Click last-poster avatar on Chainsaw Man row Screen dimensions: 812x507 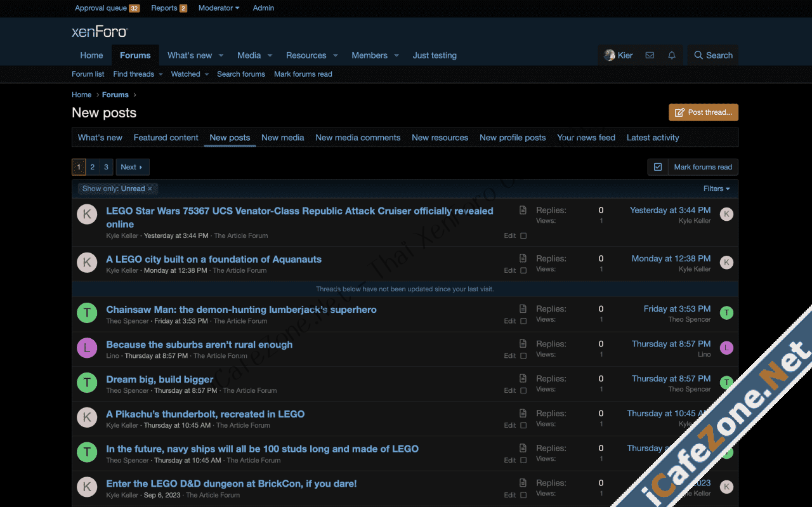(726, 313)
